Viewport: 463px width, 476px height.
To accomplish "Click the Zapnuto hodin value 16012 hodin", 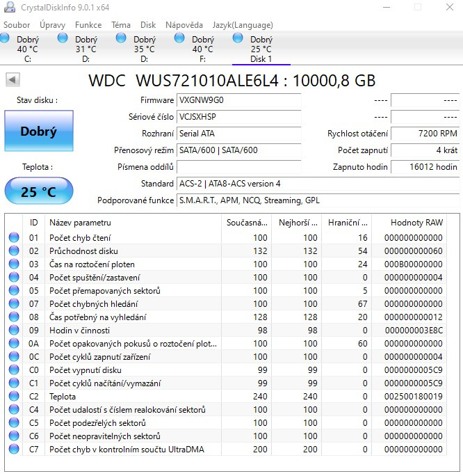I will (x=425, y=167).
